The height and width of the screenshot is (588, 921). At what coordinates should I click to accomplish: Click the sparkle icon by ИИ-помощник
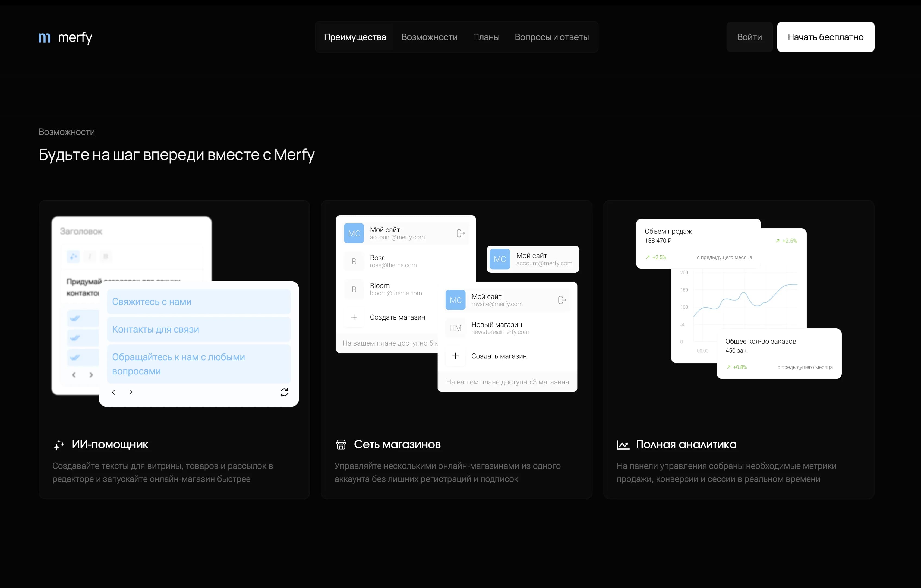coord(59,445)
